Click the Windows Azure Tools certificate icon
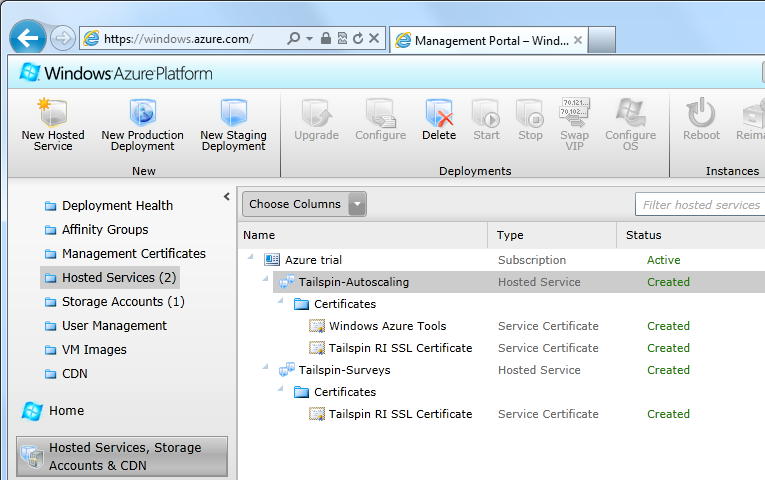 (317, 326)
